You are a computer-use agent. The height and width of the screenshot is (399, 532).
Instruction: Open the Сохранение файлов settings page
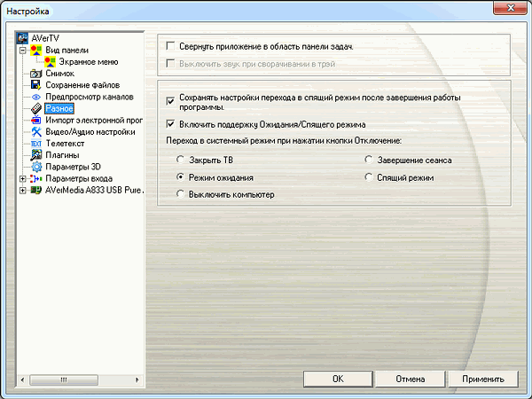(x=82, y=85)
